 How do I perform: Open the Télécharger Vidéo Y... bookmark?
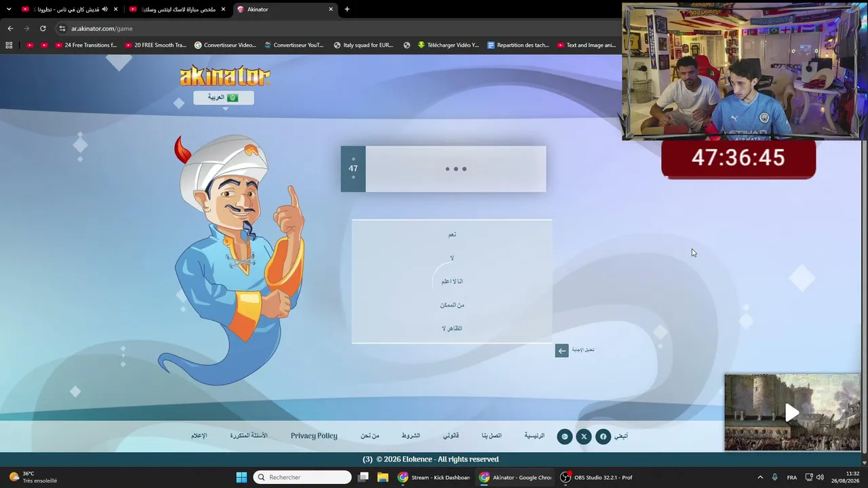448,45
